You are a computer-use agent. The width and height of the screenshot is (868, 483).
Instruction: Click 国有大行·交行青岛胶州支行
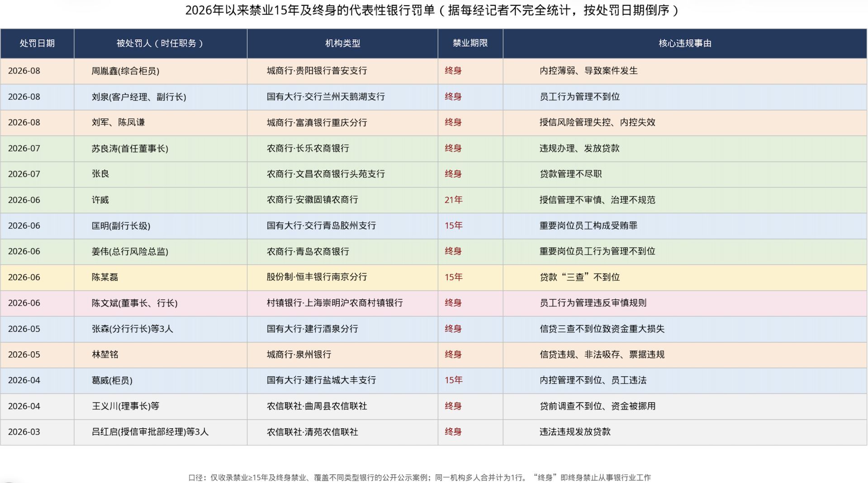[x=321, y=225]
